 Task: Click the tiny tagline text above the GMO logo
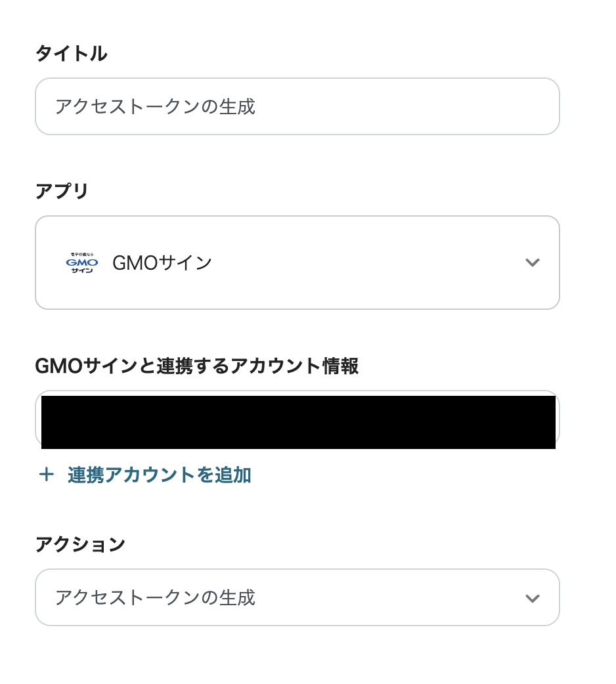(x=82, y=254)
